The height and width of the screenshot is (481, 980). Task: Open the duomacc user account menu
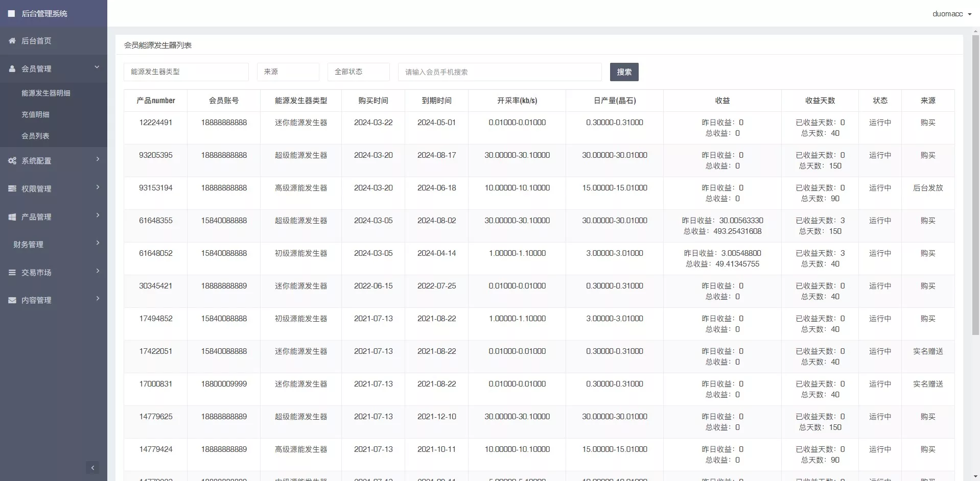coord(951,14)
